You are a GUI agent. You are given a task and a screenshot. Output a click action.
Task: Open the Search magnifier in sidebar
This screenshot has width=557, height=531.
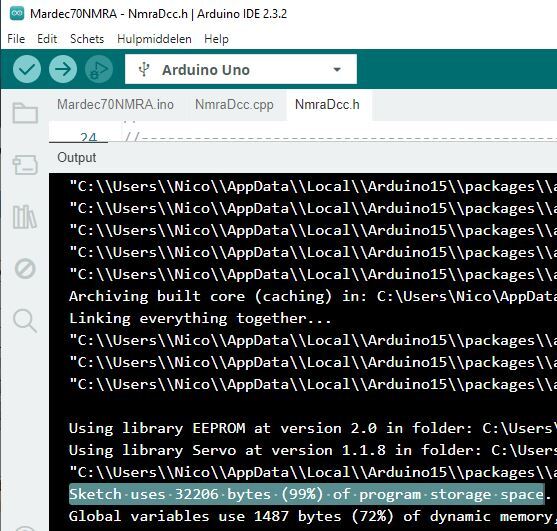pos(25,320)
